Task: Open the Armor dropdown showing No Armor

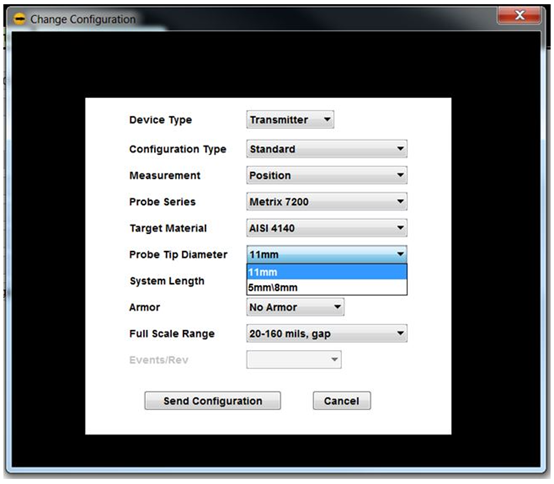Action: pos(295,307)
